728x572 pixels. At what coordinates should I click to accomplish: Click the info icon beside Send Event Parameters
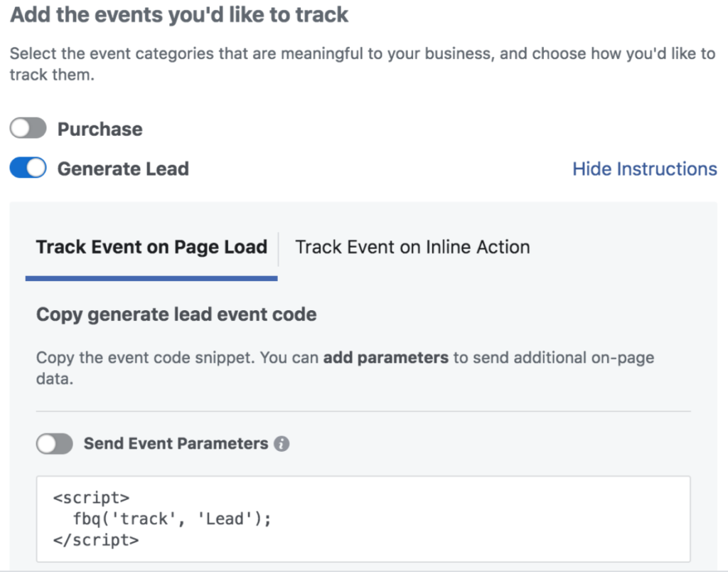282,443
